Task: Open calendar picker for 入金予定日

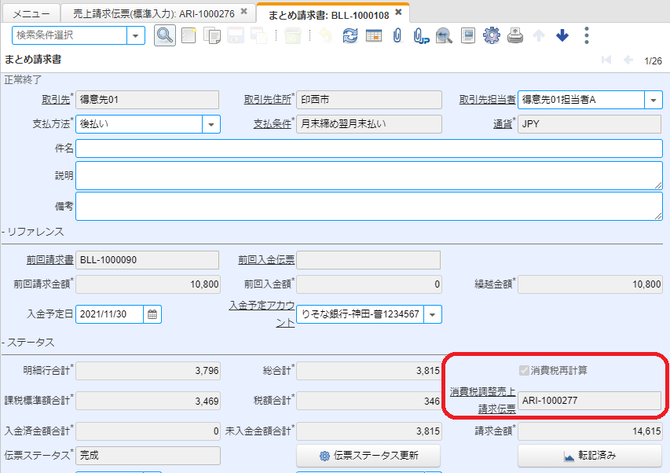Action: coord(152,314)
